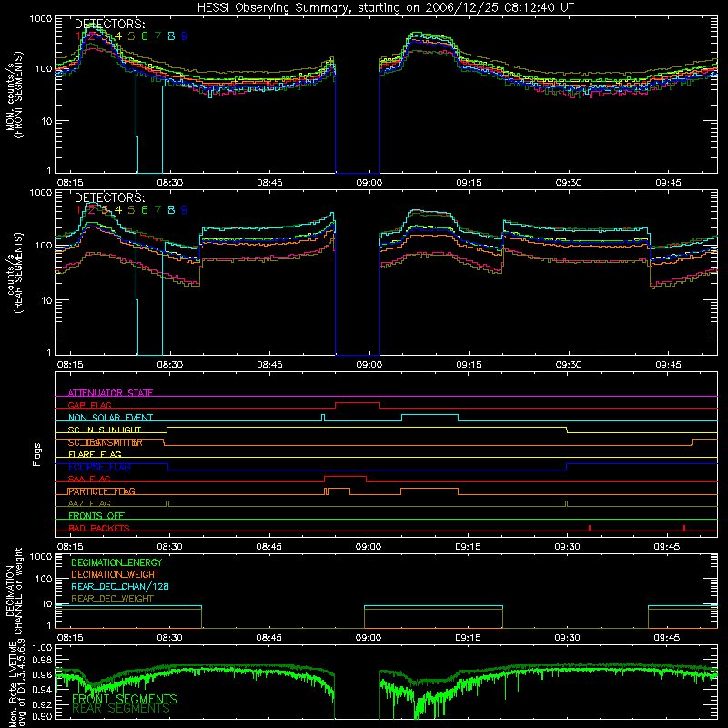Viewport: 728px width, 728px height.
Task: Click the 1000 tick on front segments axis
Action: coord(41,19)
